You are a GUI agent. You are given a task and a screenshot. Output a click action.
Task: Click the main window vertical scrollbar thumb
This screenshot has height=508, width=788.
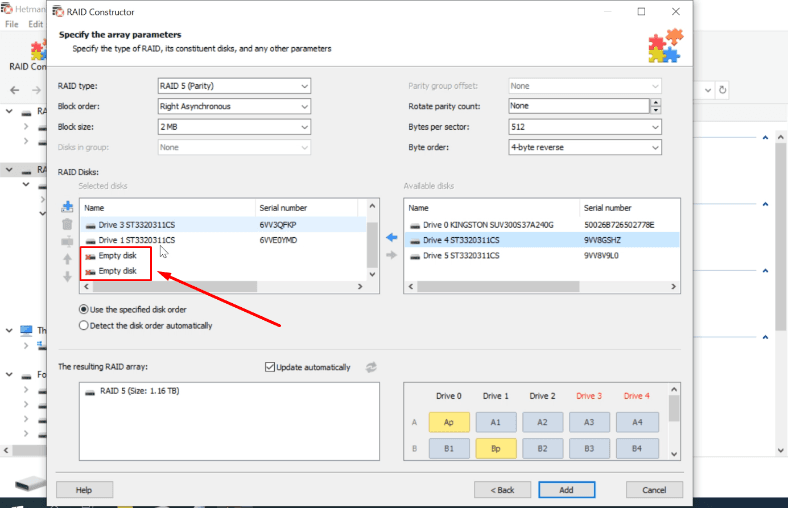(x=780, y=236)
